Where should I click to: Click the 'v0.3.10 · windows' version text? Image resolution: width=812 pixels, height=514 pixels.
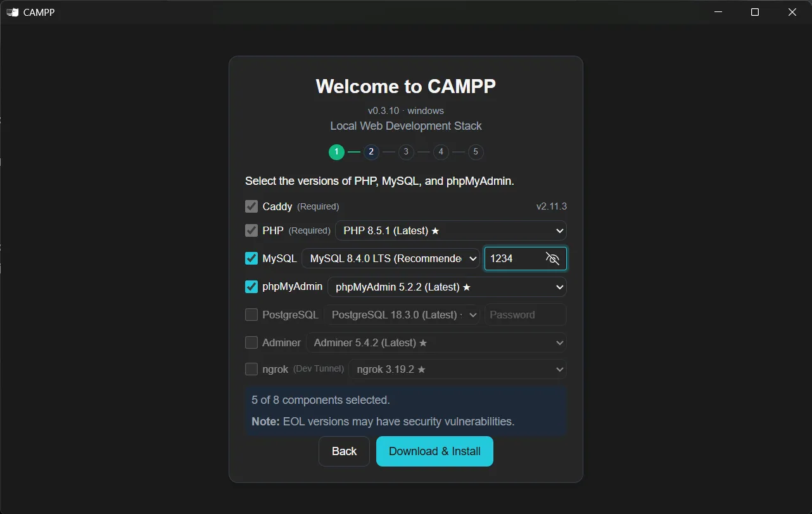pos(406,110)
